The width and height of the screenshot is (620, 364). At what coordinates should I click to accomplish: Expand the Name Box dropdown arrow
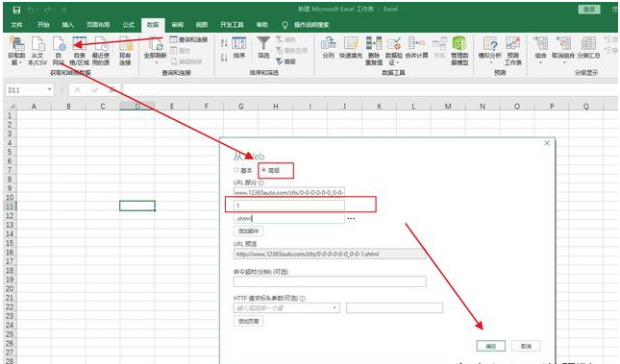point(49,89)
